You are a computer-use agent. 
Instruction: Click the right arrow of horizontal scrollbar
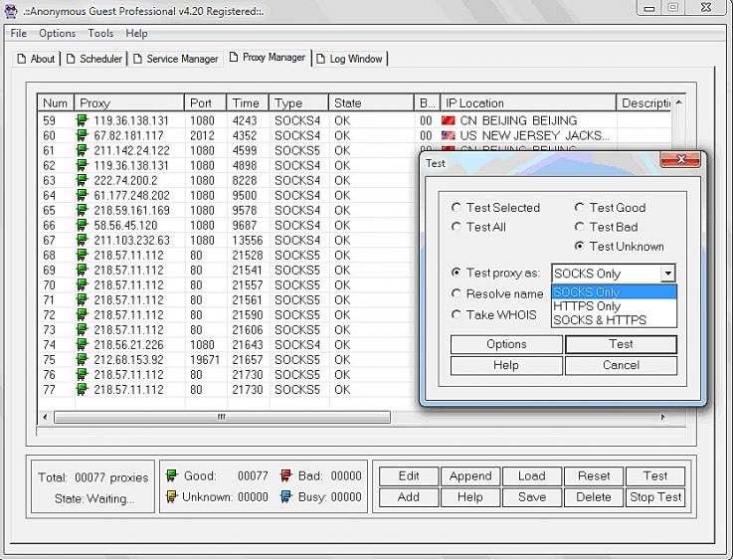coord(662,417)
